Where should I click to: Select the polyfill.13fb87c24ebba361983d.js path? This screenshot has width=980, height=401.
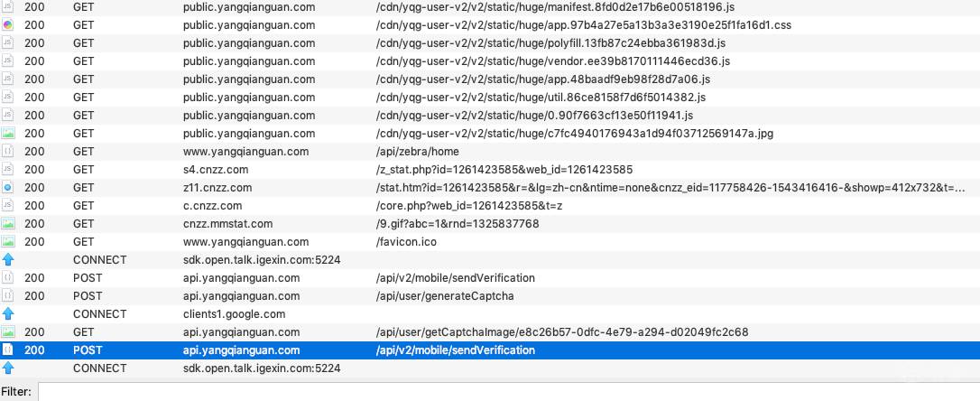coord(550,43)
